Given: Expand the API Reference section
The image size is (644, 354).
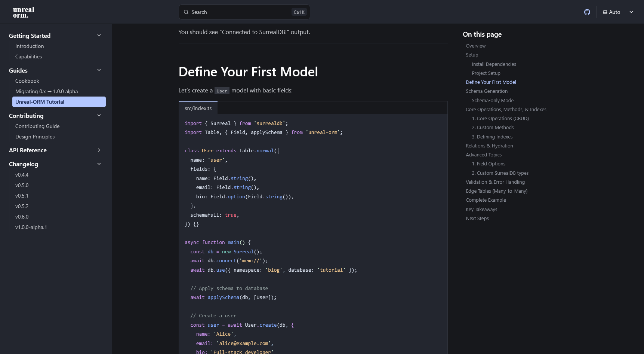Looking at the screenshot, I should click(x=99, y=150).
